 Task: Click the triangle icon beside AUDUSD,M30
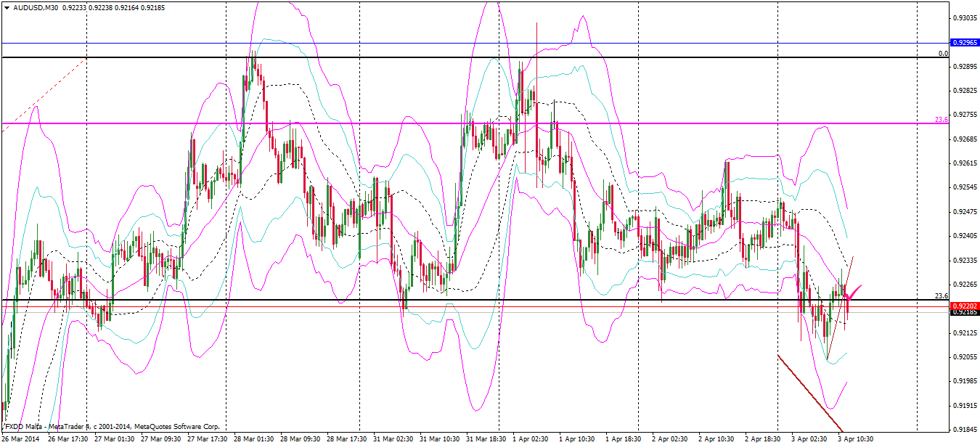pos(7,7)
